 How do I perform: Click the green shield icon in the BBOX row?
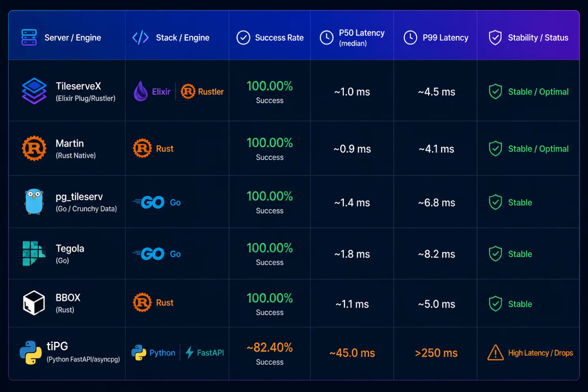tap(495, 304)
